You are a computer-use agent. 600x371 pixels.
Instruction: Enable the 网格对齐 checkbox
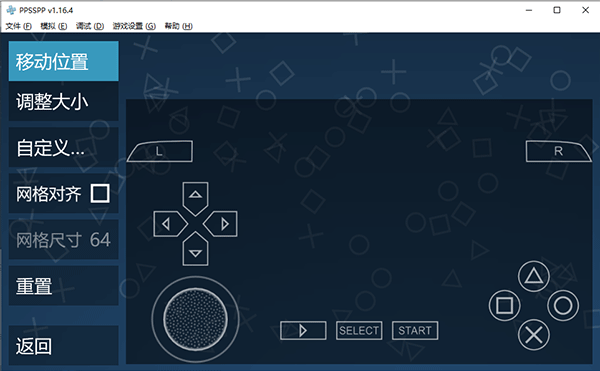point(100,193)
